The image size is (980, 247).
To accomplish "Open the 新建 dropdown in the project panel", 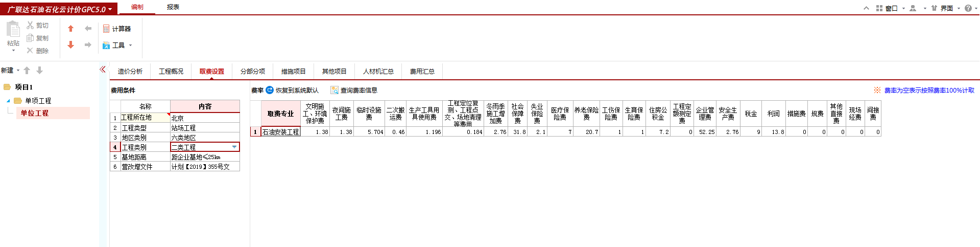I will (10, 71).
